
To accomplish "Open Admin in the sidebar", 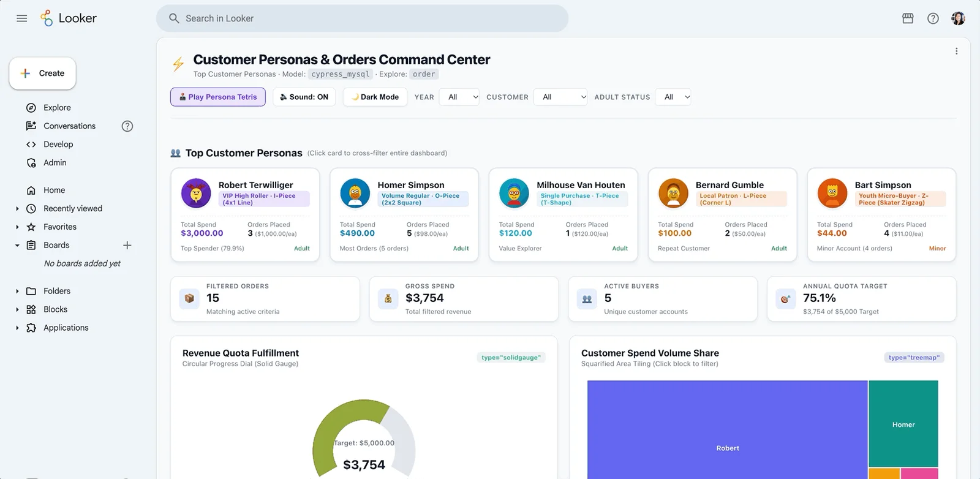I will 55,163.
